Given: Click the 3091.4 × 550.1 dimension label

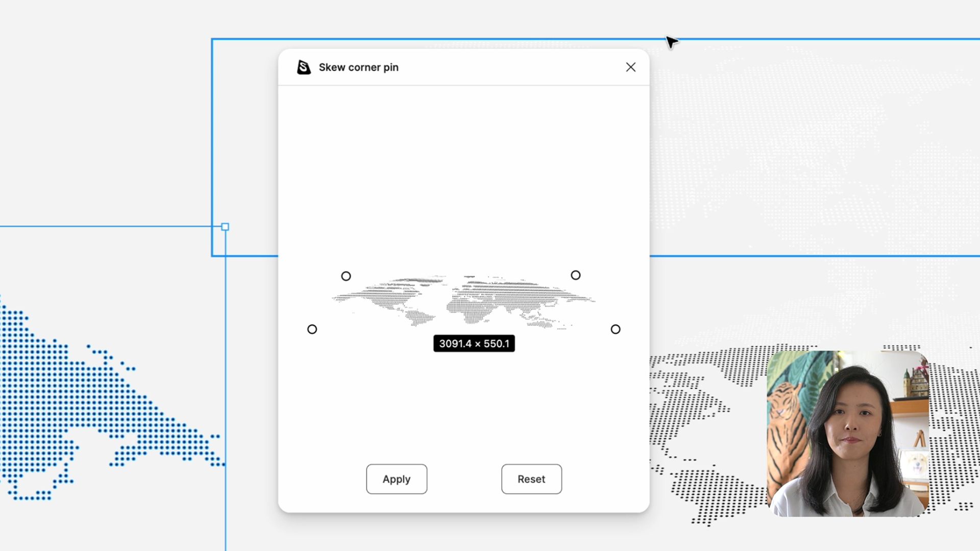Looking at the screenshot, I should click(474, 344).
